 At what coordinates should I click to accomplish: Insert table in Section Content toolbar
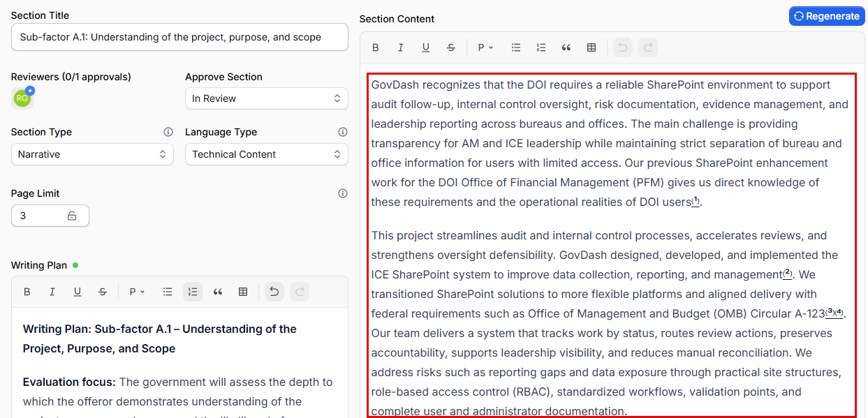[x=591, y=47]
